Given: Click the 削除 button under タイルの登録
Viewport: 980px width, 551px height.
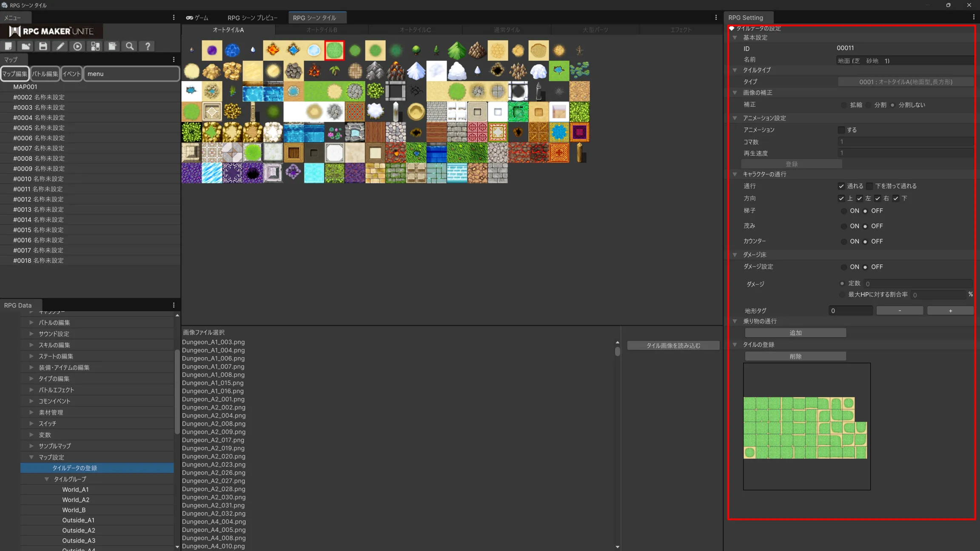Looking at the screenshot, I should point(795,356).
